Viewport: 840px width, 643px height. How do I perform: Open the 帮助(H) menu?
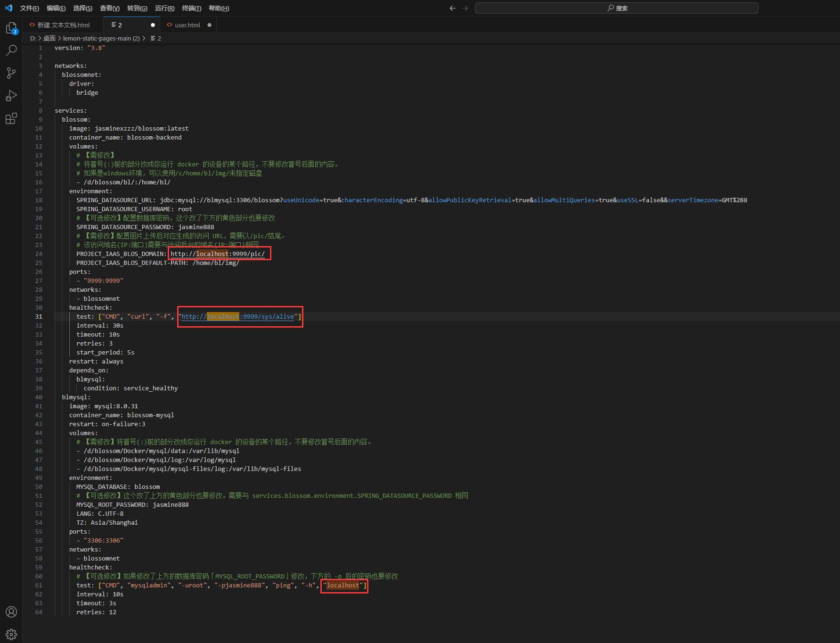coord(219,8)
